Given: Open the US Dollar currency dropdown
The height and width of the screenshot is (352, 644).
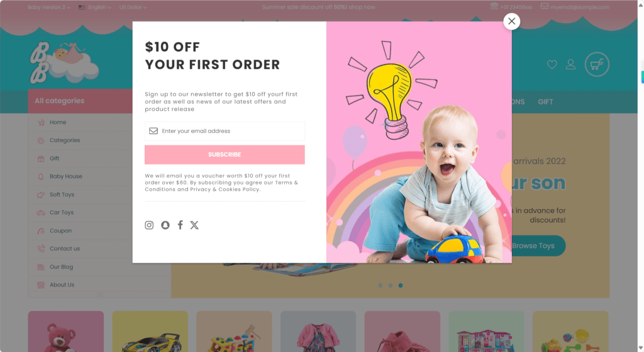Looking at the screenshot, I should click(x=133, y=7).
